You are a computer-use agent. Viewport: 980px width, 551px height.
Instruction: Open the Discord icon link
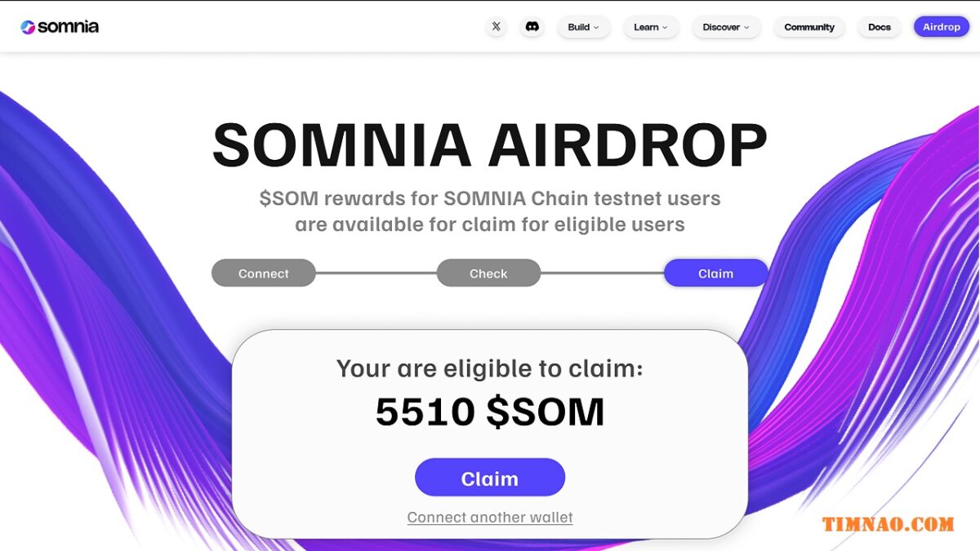click(x=532, y=27)
